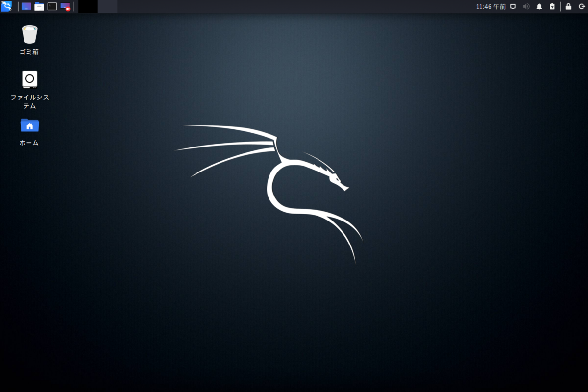The image size is (588, 392).
Task: Select the ホーム home folder icon
Action: 29,125
